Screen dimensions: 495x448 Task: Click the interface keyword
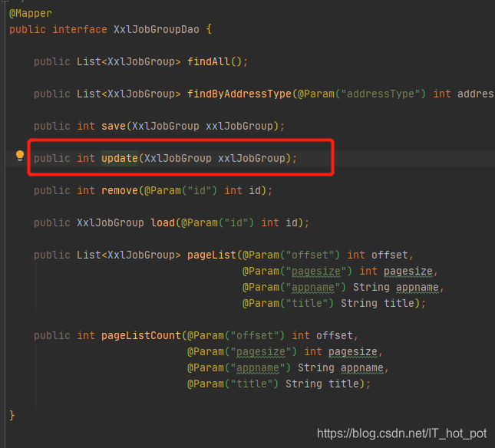pyautogui.click(x=80, y=29)
